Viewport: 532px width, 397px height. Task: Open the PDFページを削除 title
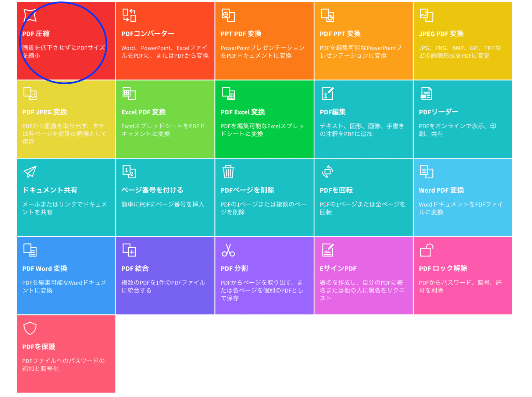coord(247,190)
